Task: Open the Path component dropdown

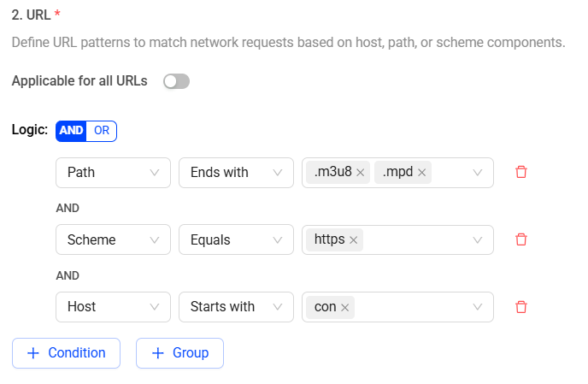Action: pyautogui.click(x=113, y=172)
